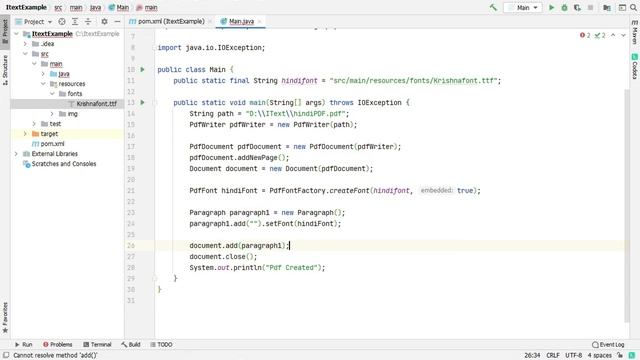Click the java breadcrumb in the navigation bar
The width and height of the screenshot is (640, 360).
(96, 7)
